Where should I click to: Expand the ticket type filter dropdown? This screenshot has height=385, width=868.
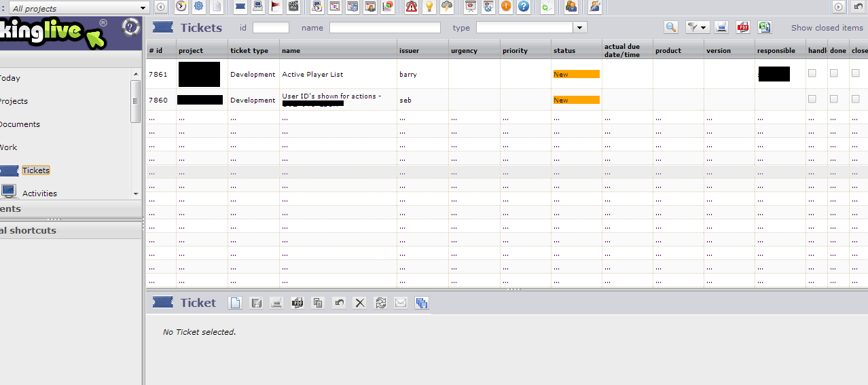pos(579,28)
